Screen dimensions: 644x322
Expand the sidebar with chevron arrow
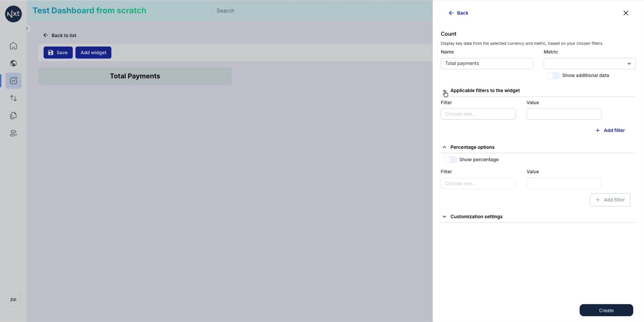pos(27,28)
